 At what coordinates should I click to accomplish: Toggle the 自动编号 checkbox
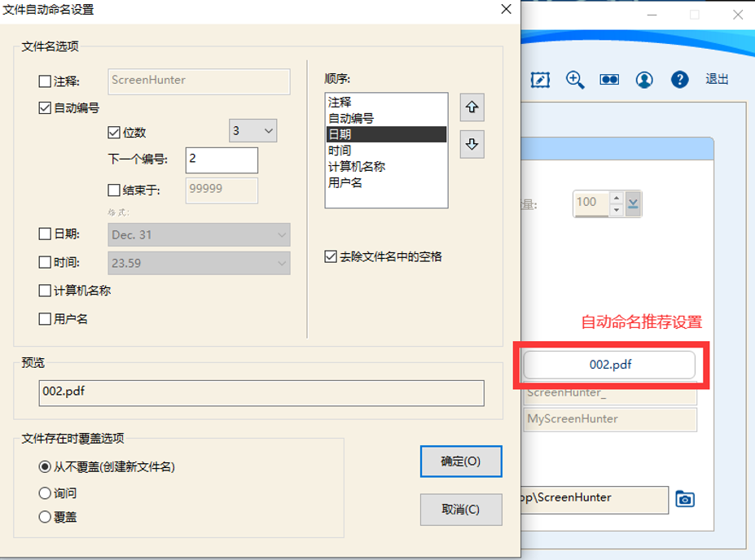pos(45,107)
